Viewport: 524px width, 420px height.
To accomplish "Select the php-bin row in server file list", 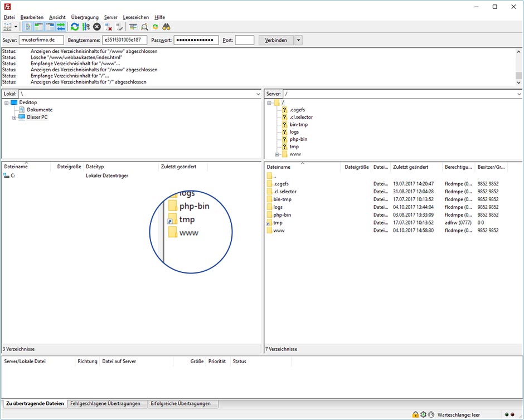I will tap(386, 214).
